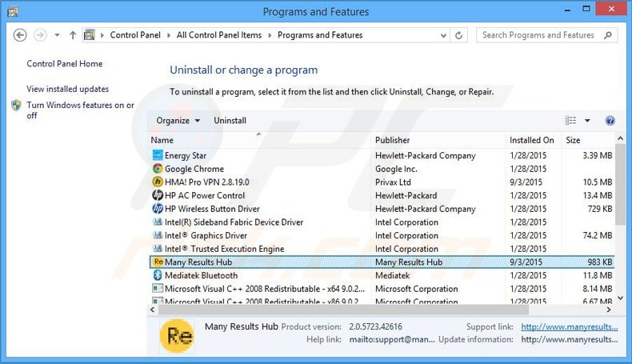Click the window system menu icon
Screen dimensions: 632x364
point(13,12)
